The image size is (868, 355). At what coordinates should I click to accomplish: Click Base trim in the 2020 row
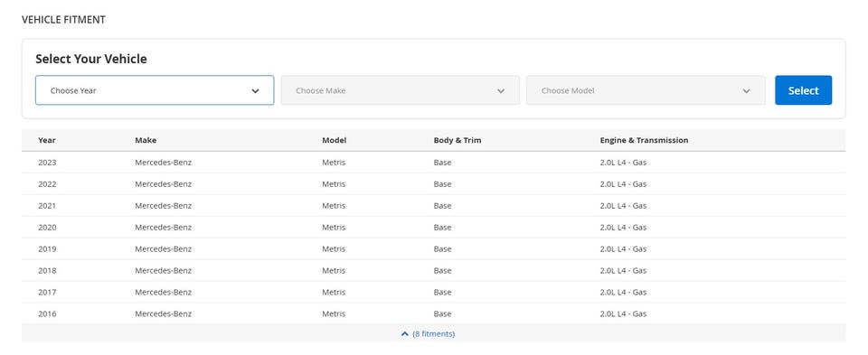[442, 228]
